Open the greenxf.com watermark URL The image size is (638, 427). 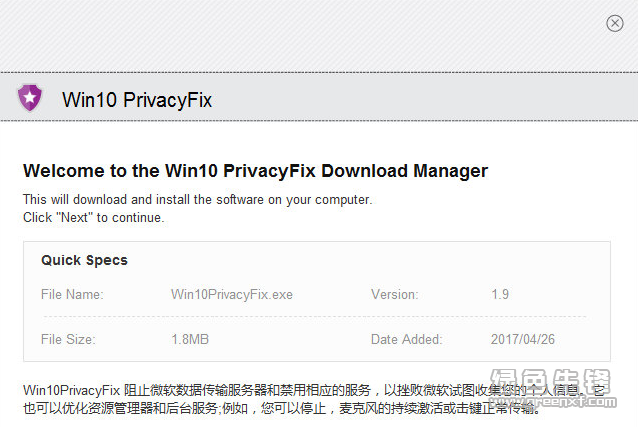(x=553, y=402)
